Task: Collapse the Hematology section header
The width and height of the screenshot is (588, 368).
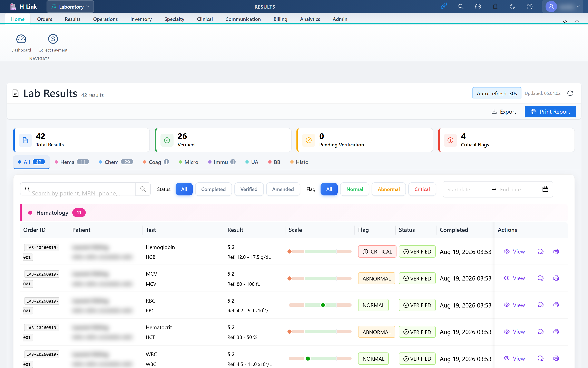Action: pyautogui.click(x=294, y=212)
